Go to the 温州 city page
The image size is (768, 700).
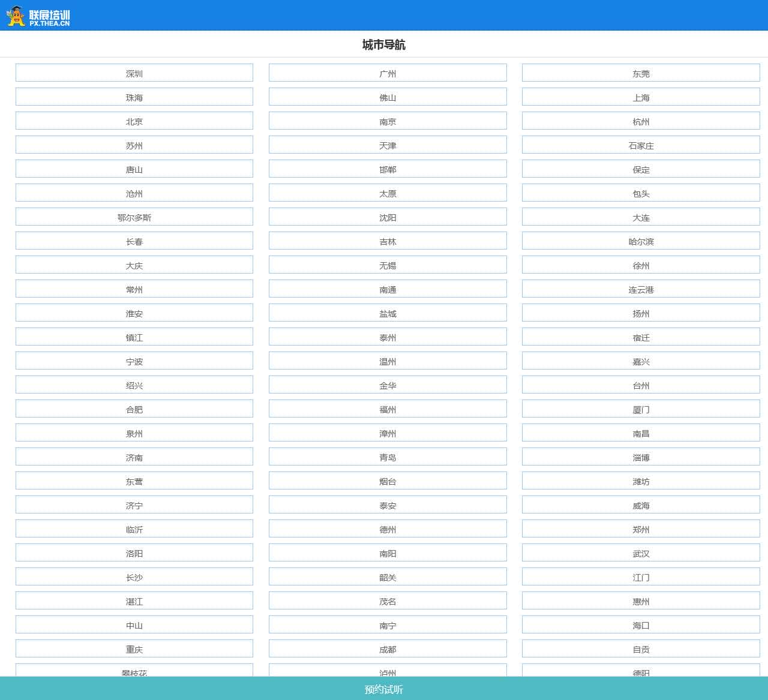(x=388, y=361)
